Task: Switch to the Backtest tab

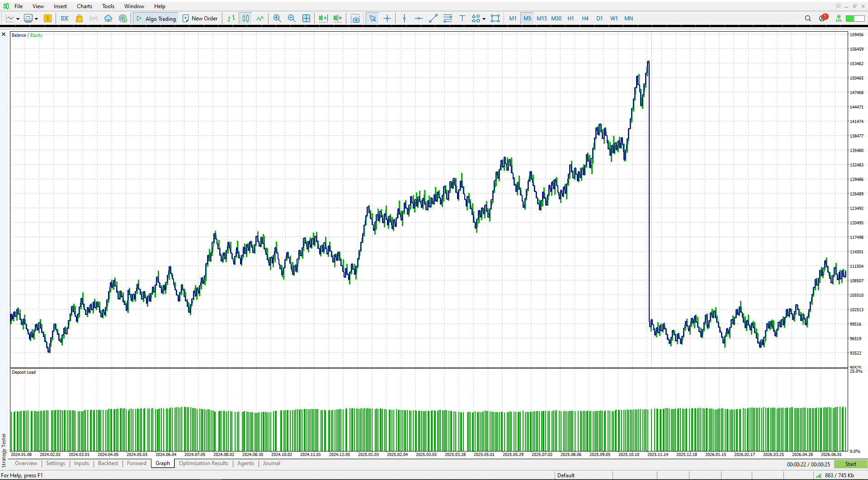Action: pos(108,463)
